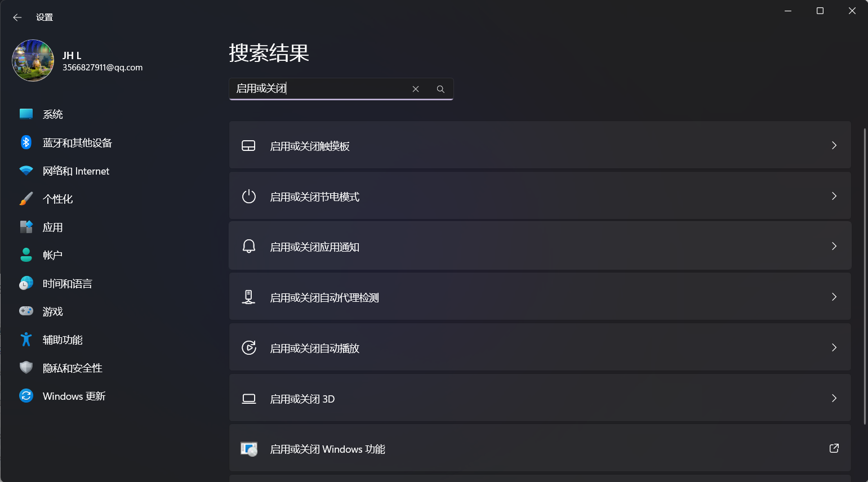Expand the 启用或关闭节电模式 chevron

tap(834, 196)
